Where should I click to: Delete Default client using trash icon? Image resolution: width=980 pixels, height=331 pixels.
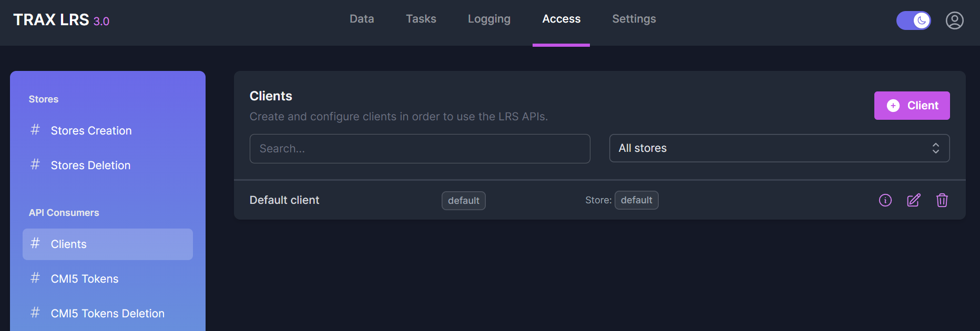(942, 200)
